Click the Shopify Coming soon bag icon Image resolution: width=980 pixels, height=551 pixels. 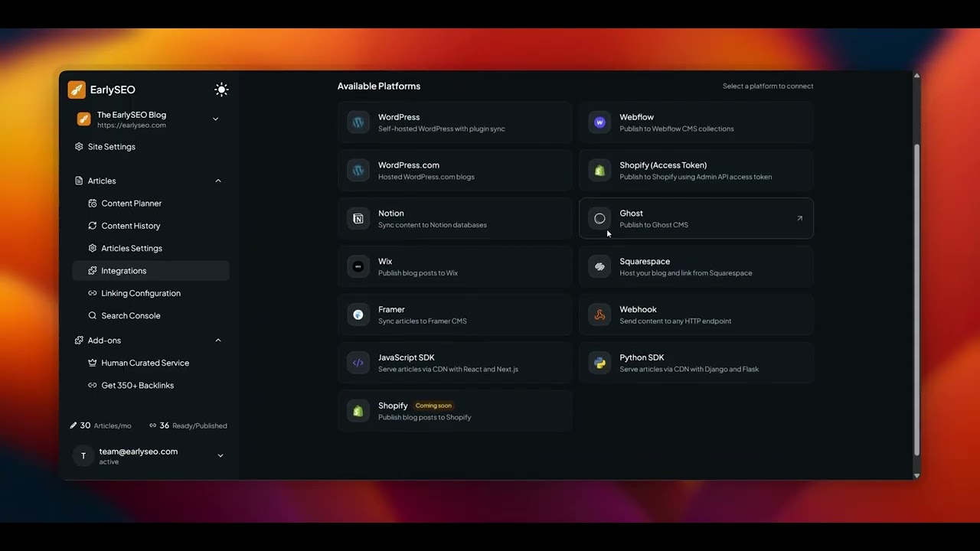pos(358,412)
